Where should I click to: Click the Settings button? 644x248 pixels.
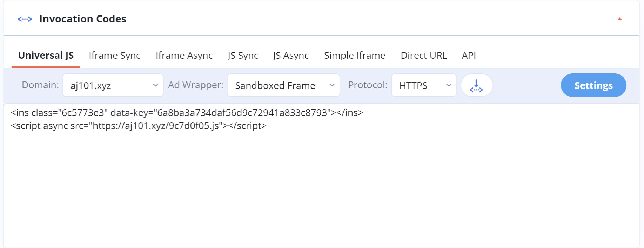tap(593, 85)
